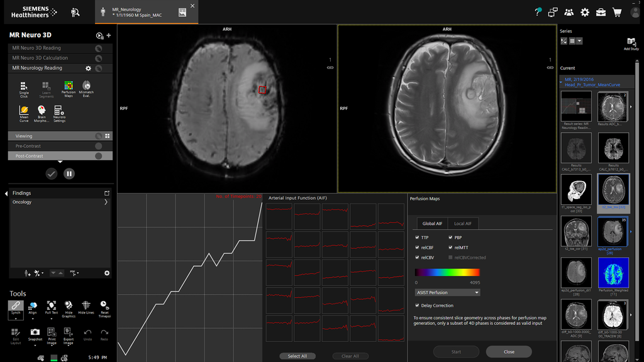Switch to the Local AIF tab

click(463, 224)
